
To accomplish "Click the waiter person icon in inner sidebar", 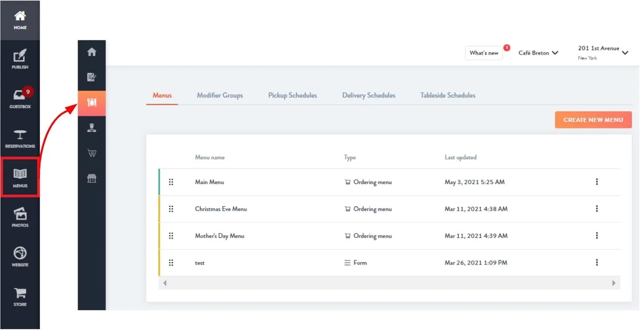I will tap(92, 128).
